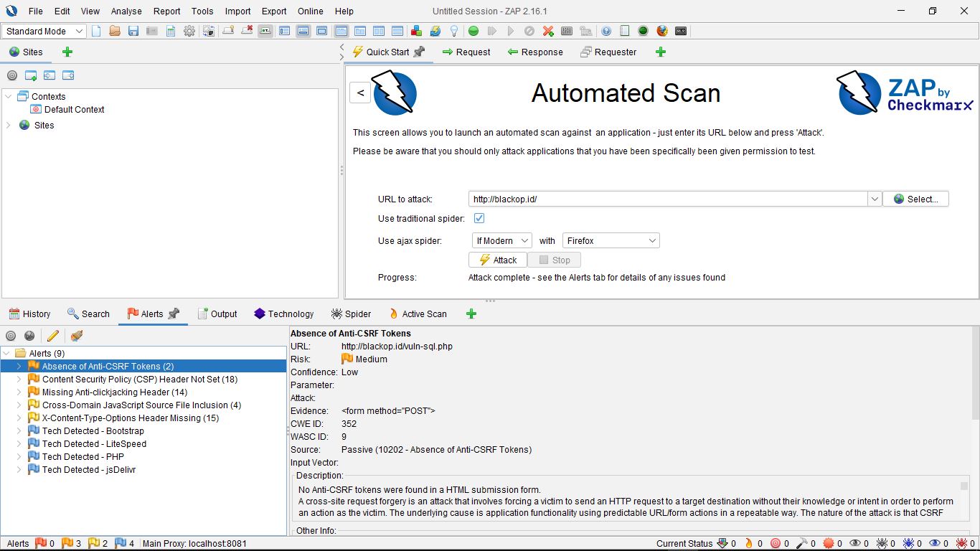Click the back arrow button on Automated Scan
980x551 pixels.
tap(360, 93)
